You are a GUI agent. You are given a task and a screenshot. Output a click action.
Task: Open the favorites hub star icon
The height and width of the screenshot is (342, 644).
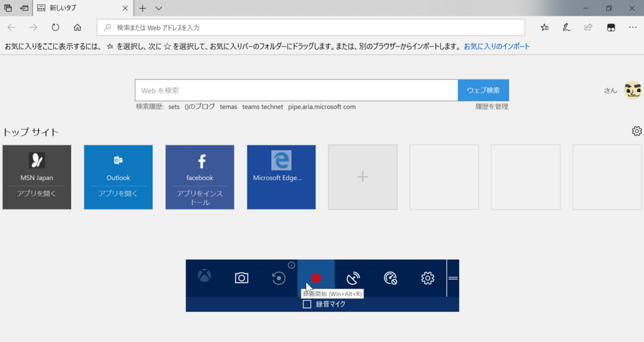pos(545,28)
